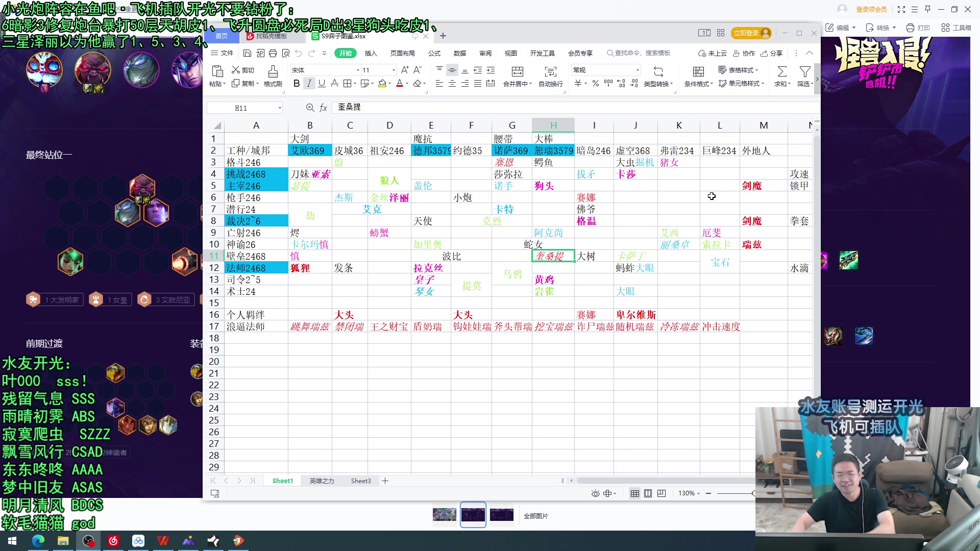
Task: Open the font name 宋体 dropdown
Action: pyautogui.click(x=358, y=70)
